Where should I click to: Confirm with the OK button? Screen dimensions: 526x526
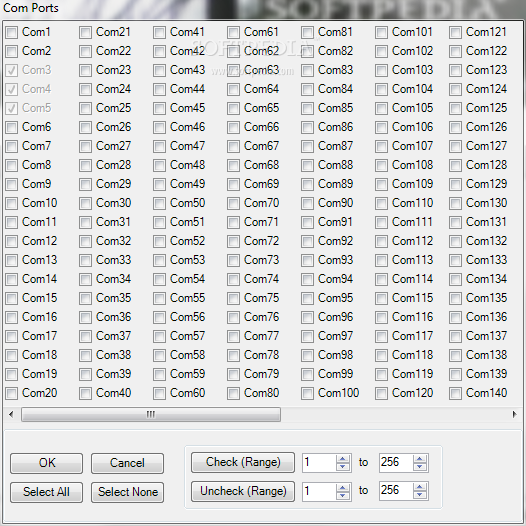click(47, 463)
